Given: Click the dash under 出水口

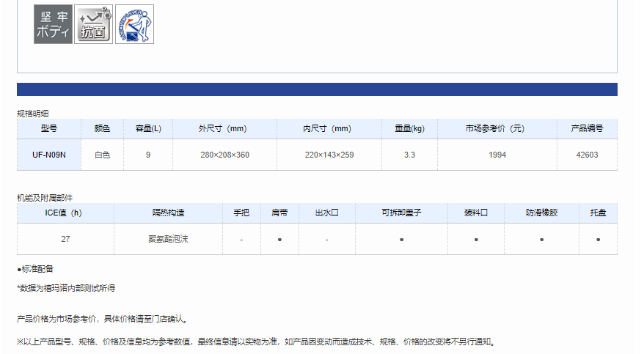Looking at the screenshot, I should (x=327, y=240).
